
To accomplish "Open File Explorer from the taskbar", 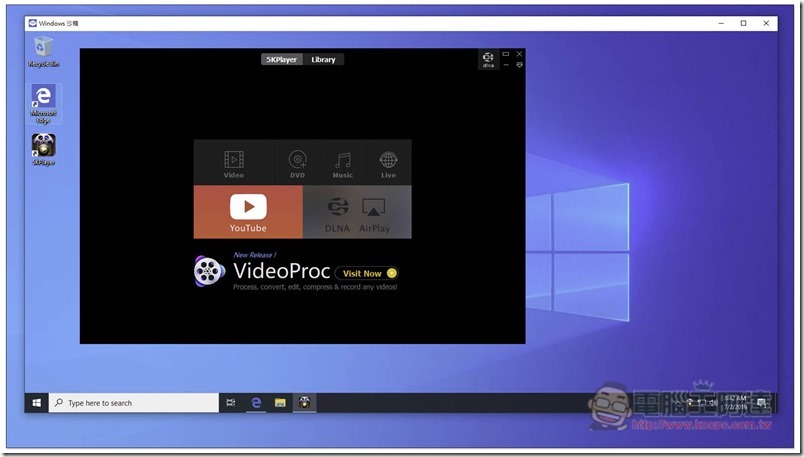I will click(280, 403).
